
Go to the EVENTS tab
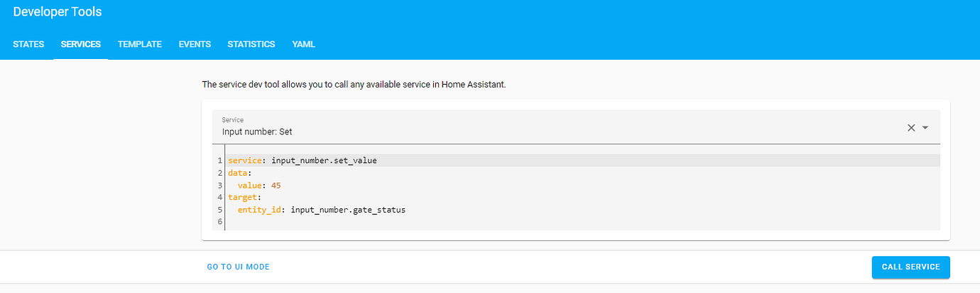pyautogui.click(x=195, y=44)
